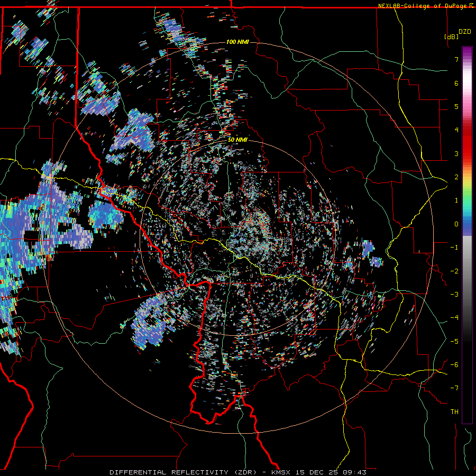Click the 0 value on the scale
The width and height of the screenshot is (476, 476).
(456, 224)
